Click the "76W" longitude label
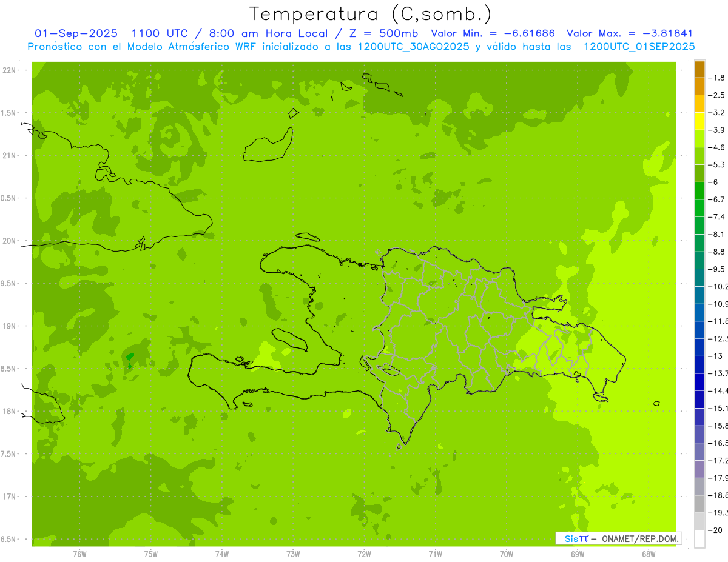This screenshot has height=562, width=728. pyautogui.click(x=79, y=554)
